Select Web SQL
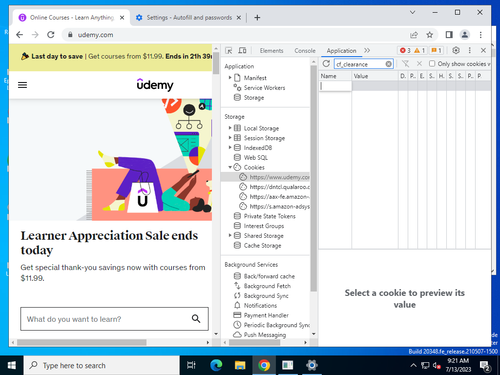 pyautogui.click(x=255, y=157)
